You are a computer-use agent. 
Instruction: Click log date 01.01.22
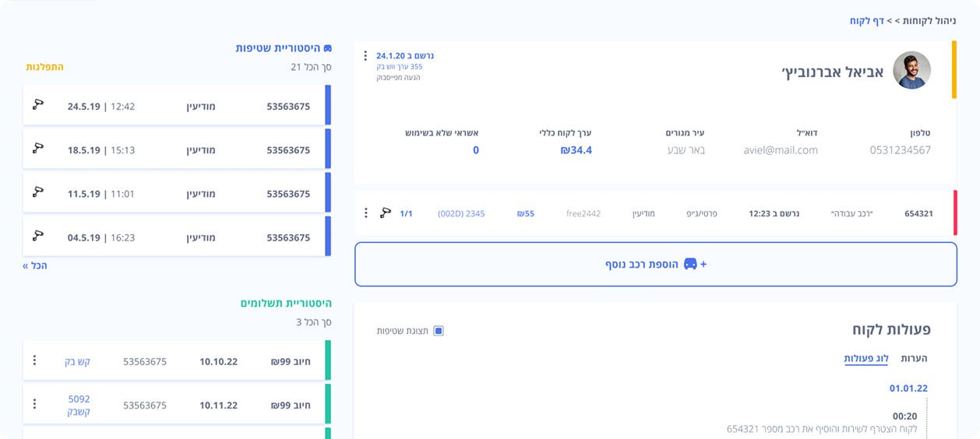coord(908,388)
